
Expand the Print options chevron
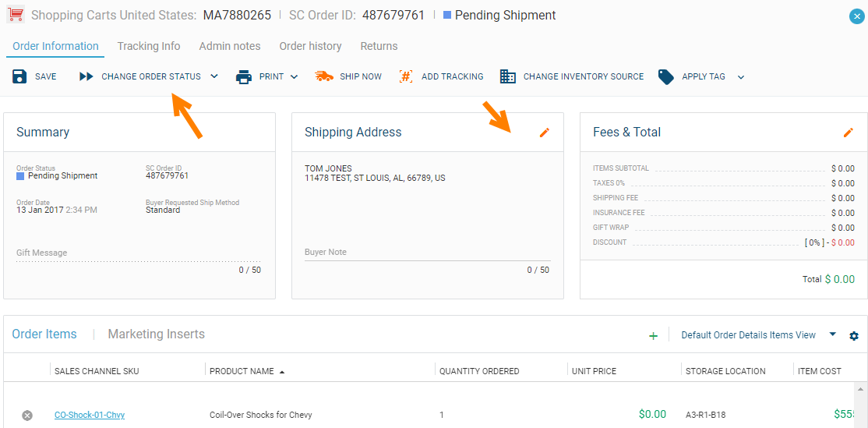294,76
